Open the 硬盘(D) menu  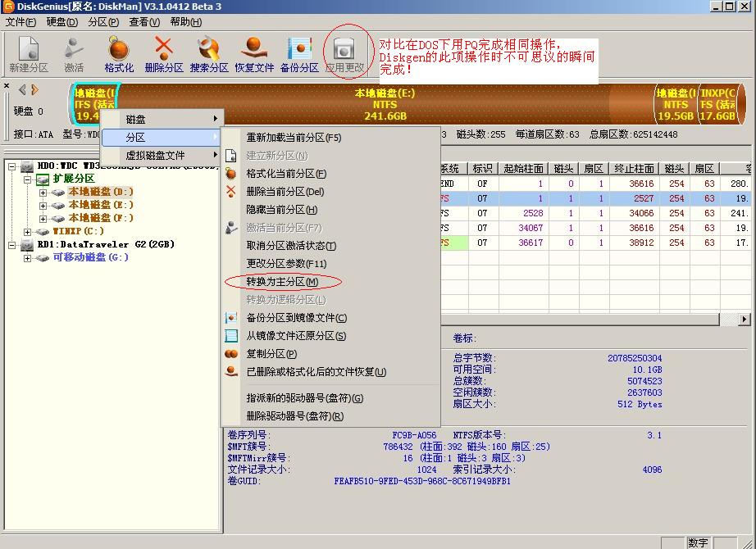[x=61, y=22]
